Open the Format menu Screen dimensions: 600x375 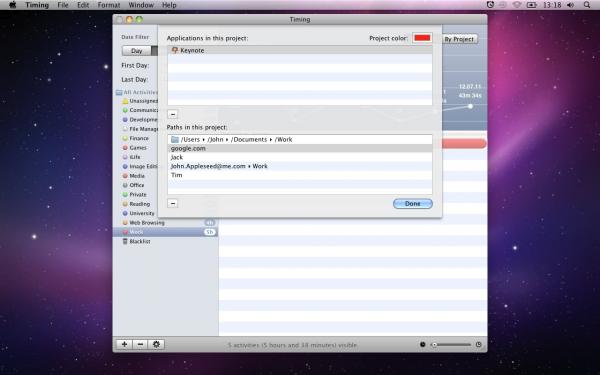point(109,5)
